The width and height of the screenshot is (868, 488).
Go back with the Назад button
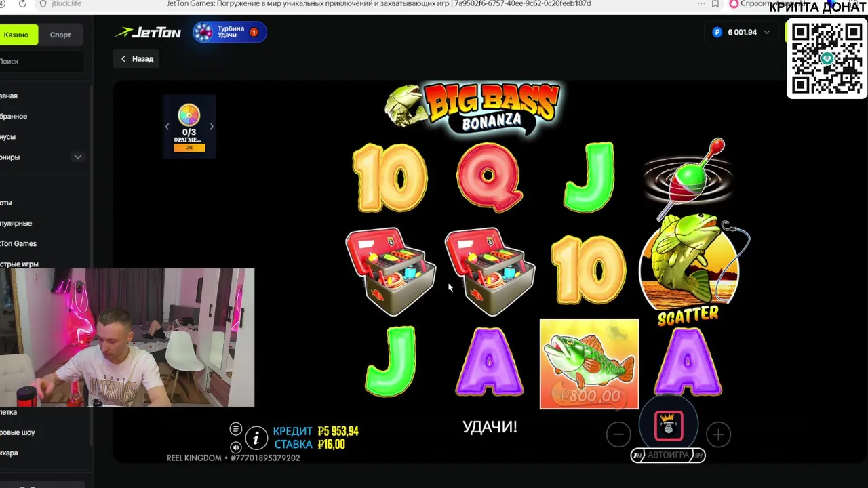[137, 59]
